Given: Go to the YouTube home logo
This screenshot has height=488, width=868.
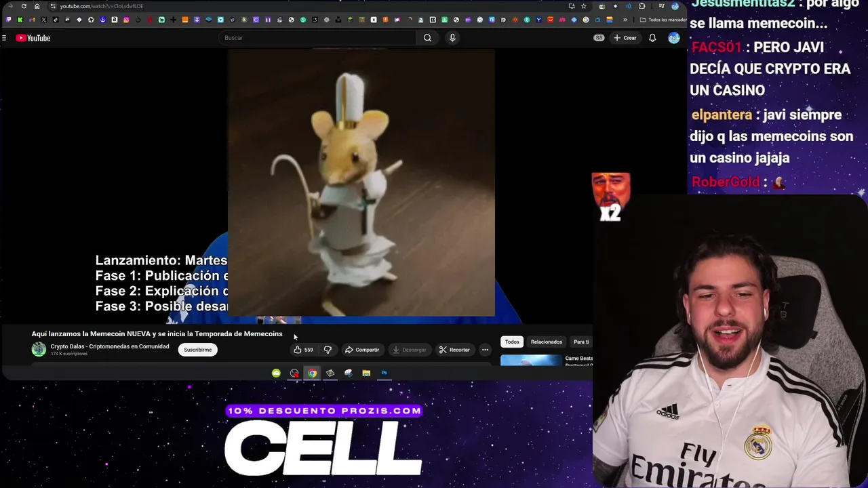Looking at the screenshot, I should coord(33,38).
